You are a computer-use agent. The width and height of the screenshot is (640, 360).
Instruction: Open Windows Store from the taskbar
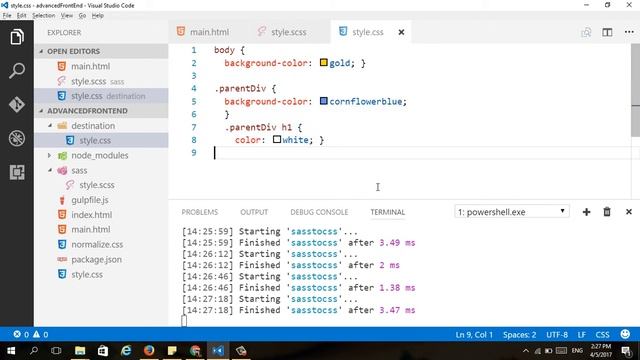pyautogui.click(x=103, y=351)
